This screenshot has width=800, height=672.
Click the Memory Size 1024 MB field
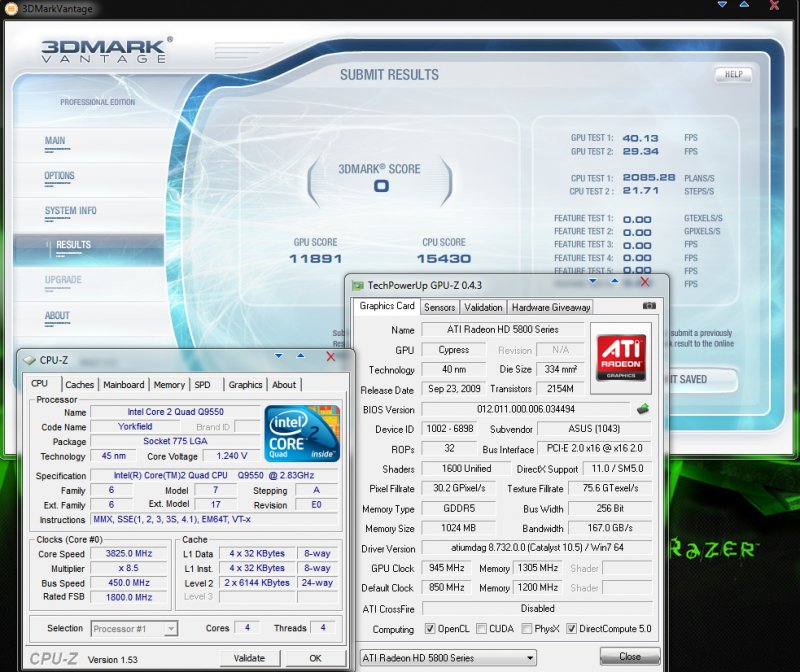(x=458, y=528)
